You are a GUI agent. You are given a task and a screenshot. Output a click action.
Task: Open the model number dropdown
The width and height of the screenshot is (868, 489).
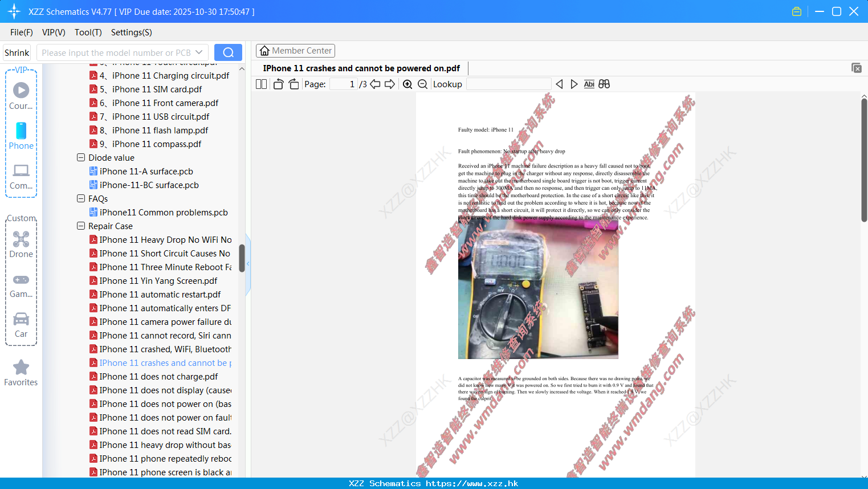[199, 52]
